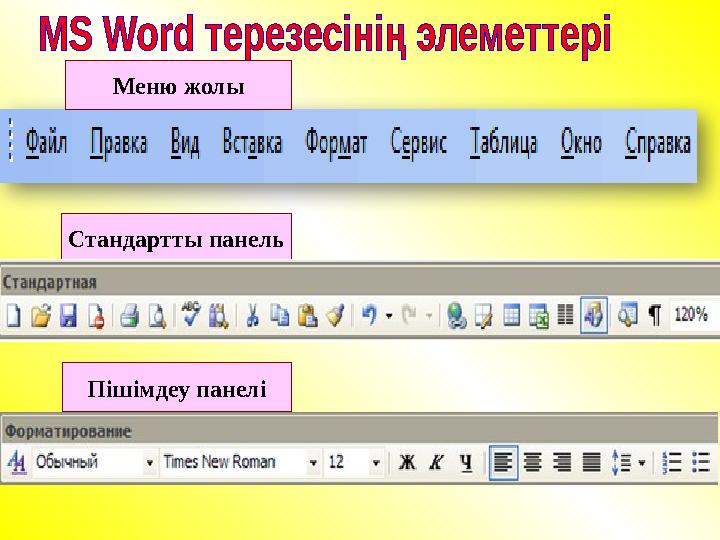Click the Print icon in the standard toolbar
Viewport: 720px width, 540px height.
[x=129, y=316]
